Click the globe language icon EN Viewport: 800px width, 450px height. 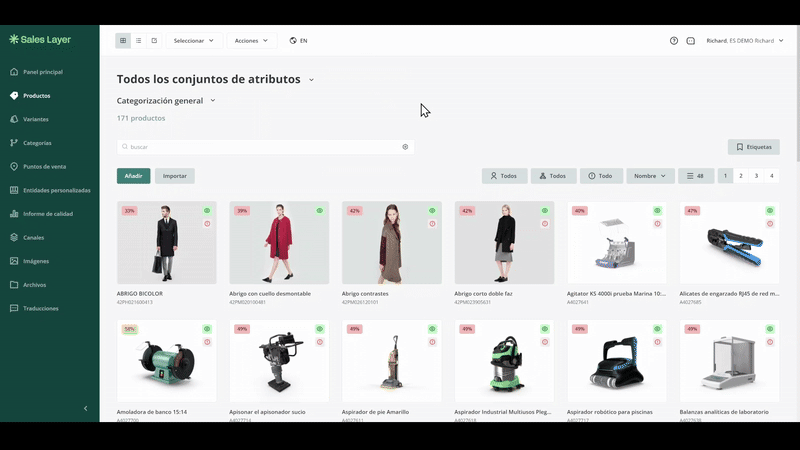298,40
